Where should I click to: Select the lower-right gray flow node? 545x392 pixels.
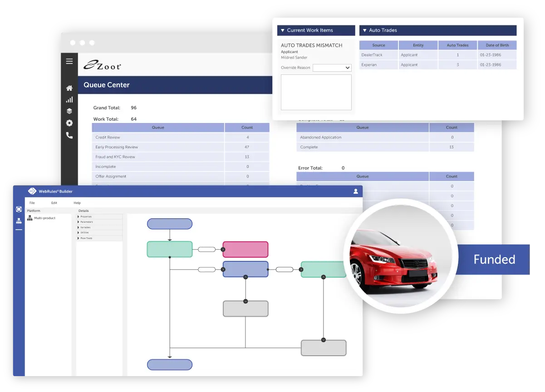click(x=324, y=348)
